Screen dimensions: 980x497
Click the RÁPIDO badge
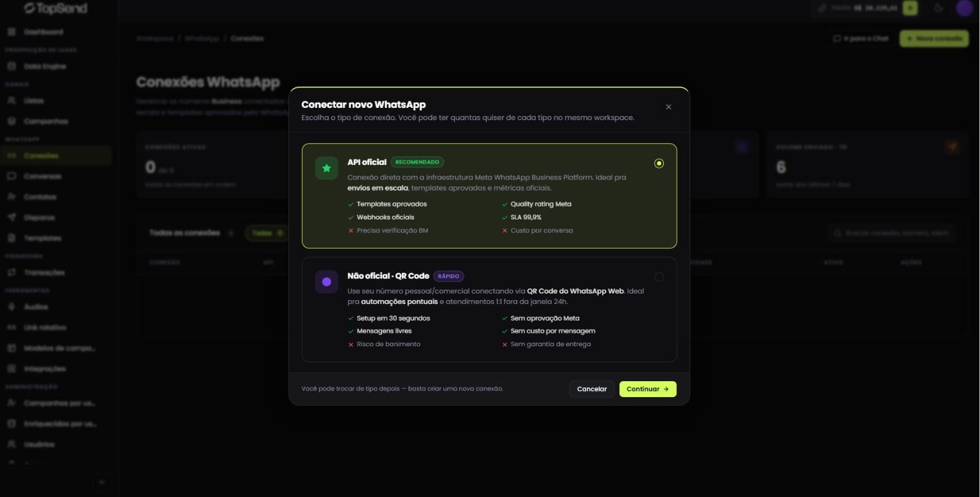pyautogui.click(x=448, y=276)
